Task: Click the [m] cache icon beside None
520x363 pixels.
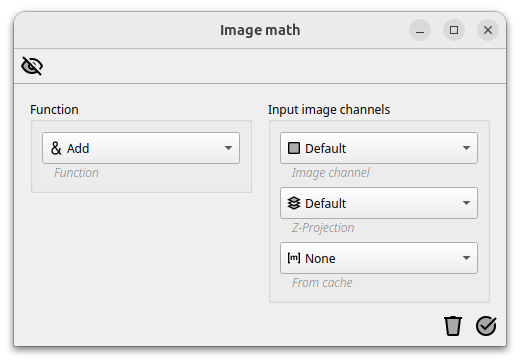Action: tap(294, 258)
